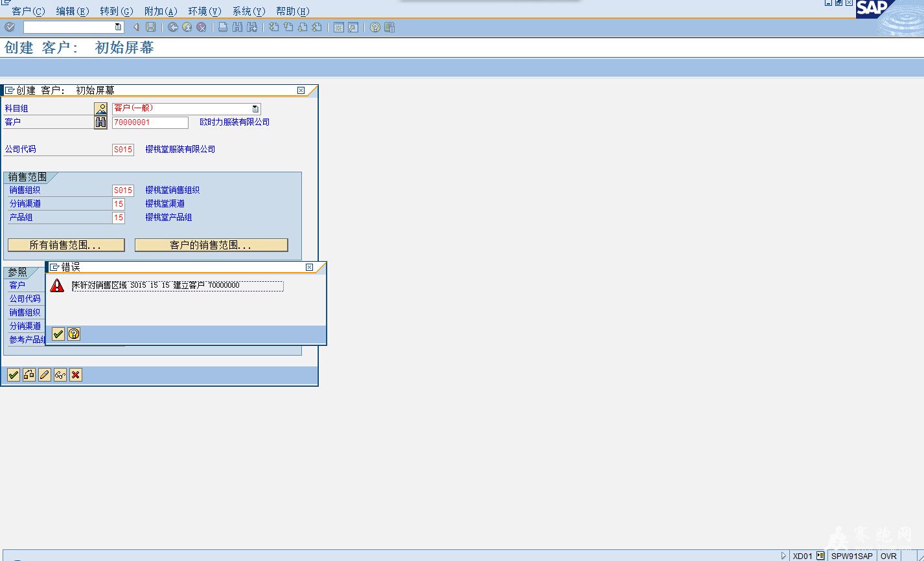Click the XD01 transaction code in status bar
The height and width of the screenshot is (561, 924).
pos(803,556)
